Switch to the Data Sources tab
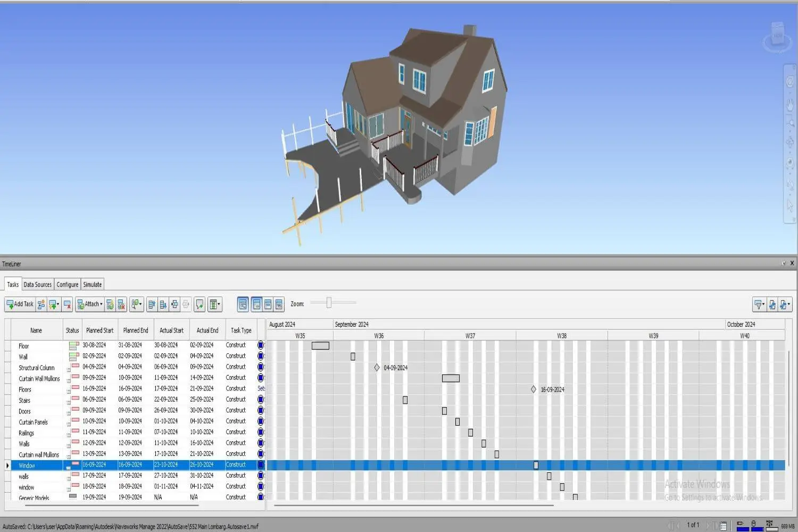The image size is (798, 532). [37, 284]
